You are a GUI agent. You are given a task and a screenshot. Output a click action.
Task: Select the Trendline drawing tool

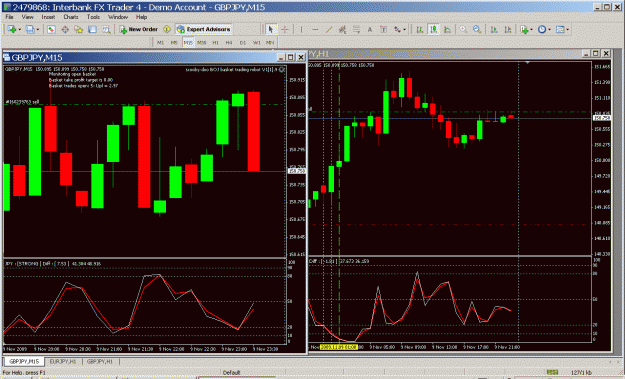(328, 29)
